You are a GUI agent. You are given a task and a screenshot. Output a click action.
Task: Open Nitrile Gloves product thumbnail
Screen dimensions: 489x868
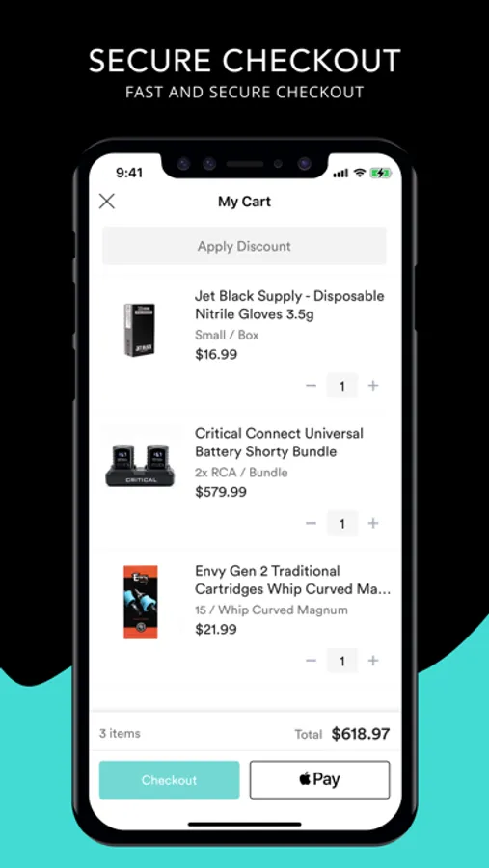click(x=139, y=330)
